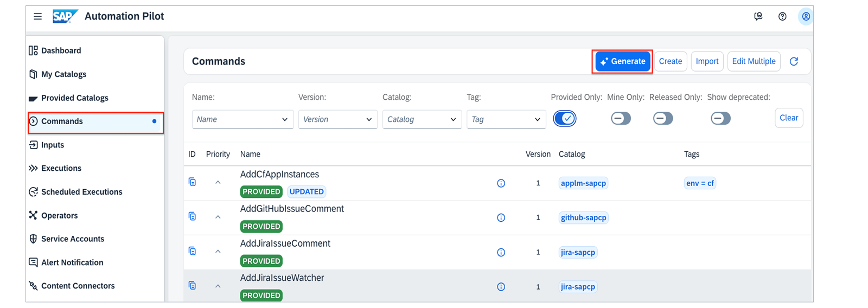Show info for AddJiraIssueWatcher
This screenshot has width=868, height=308.
501,287
